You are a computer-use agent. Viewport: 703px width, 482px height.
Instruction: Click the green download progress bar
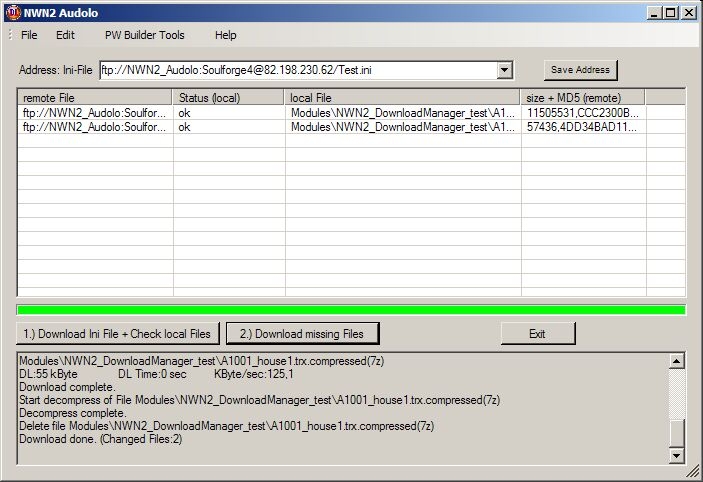[351, 310]
